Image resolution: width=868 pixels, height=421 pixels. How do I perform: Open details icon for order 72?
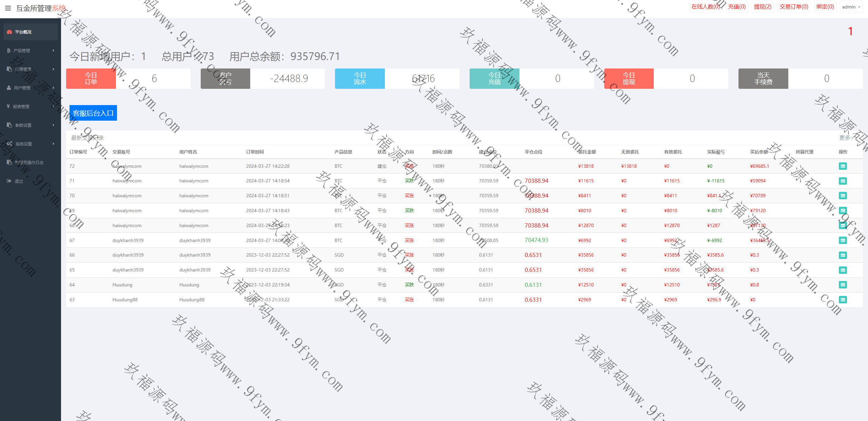pyautogui.click(x=843, y=166)
